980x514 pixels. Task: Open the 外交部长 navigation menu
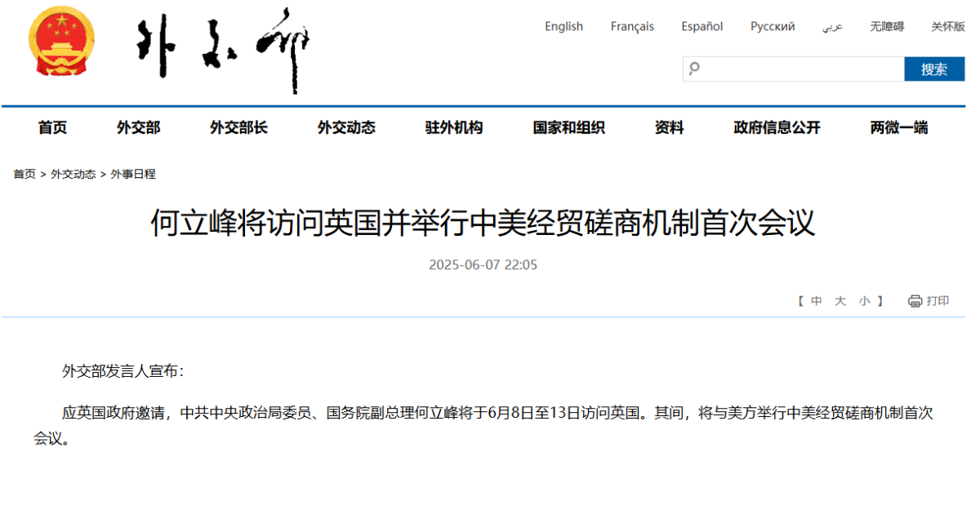[x=238, y=127]
